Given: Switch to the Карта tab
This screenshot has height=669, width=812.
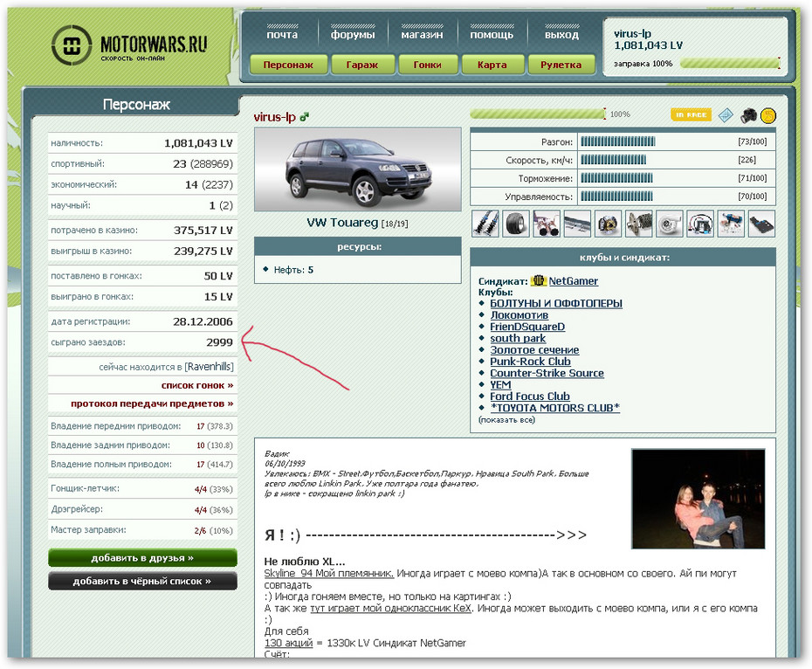Looking at the screenshot, I should (492, 65).
